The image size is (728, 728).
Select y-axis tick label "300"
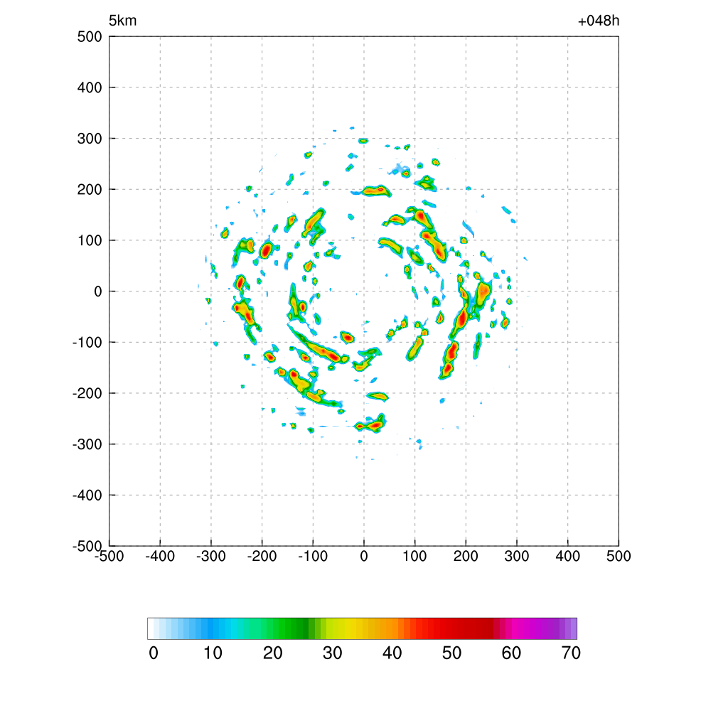tap(90, 139)
